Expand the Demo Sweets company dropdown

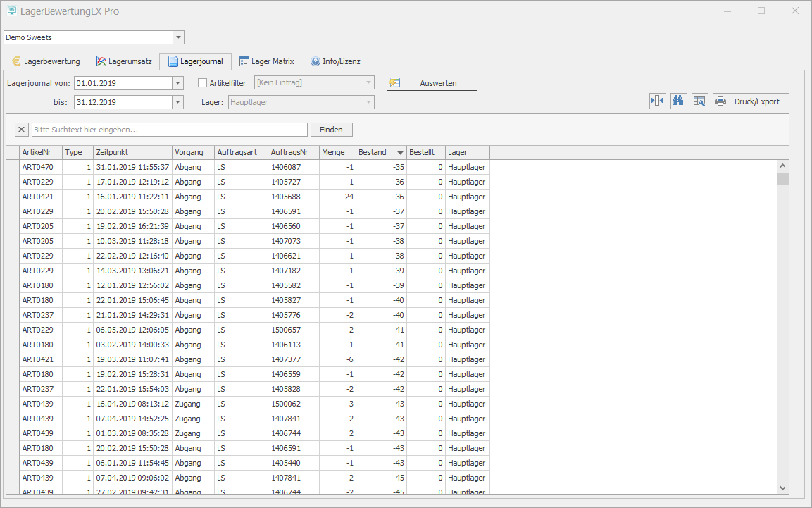178,37
